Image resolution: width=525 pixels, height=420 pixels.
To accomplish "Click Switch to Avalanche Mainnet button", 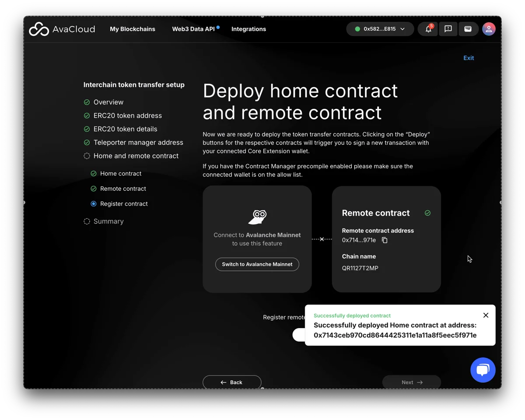I will pos(257,264).
